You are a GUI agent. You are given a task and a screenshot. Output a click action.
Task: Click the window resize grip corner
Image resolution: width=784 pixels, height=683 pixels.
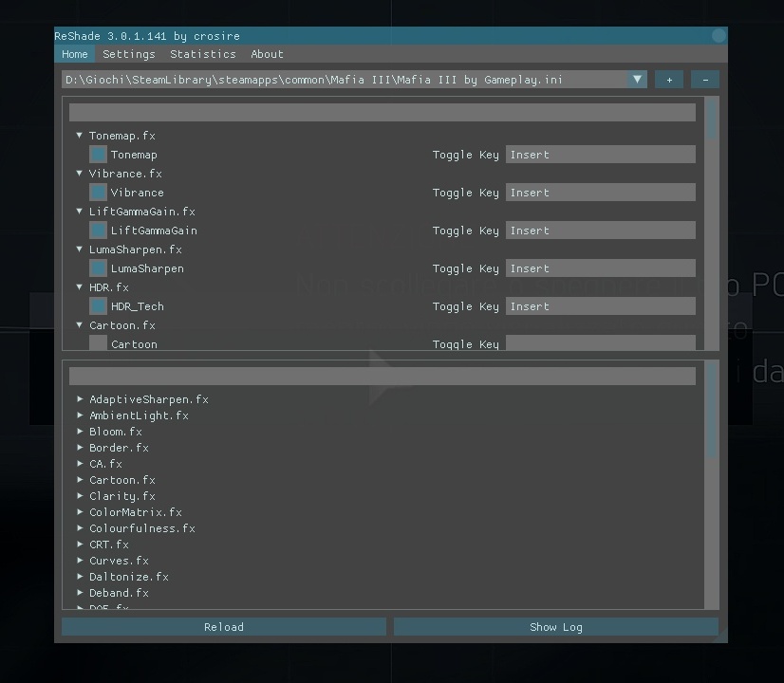[x=720, y=636]
